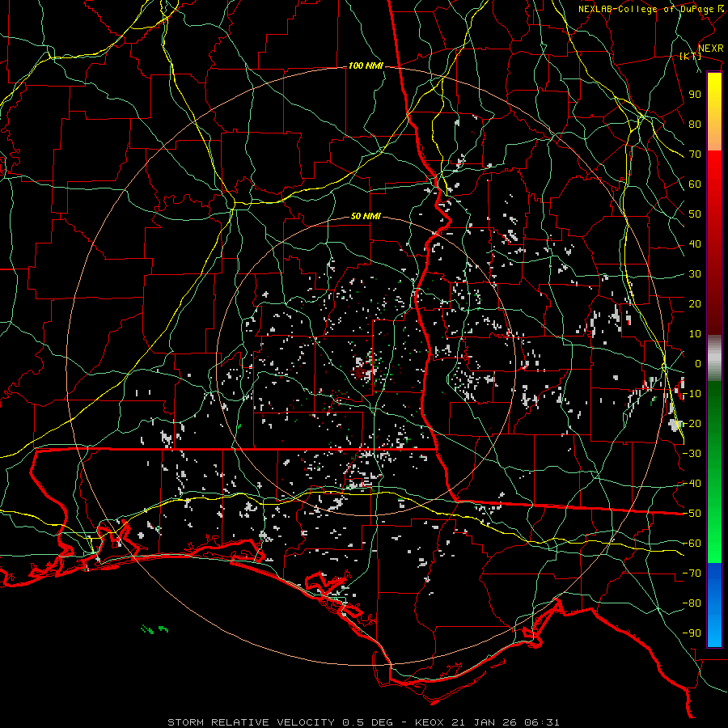
Task: Click the "NEXR" label above the color scale
Action: tap(710, 49)
